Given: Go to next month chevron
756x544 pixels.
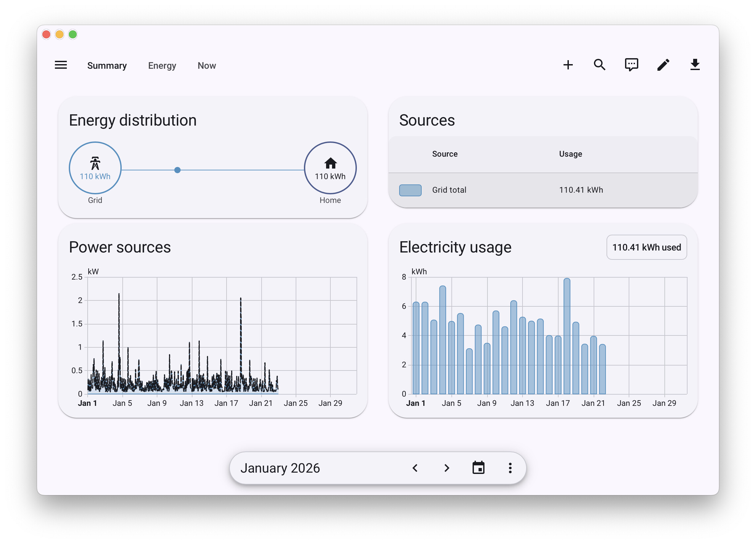Looking at the screenshot, I should click(x=447, y=468).
